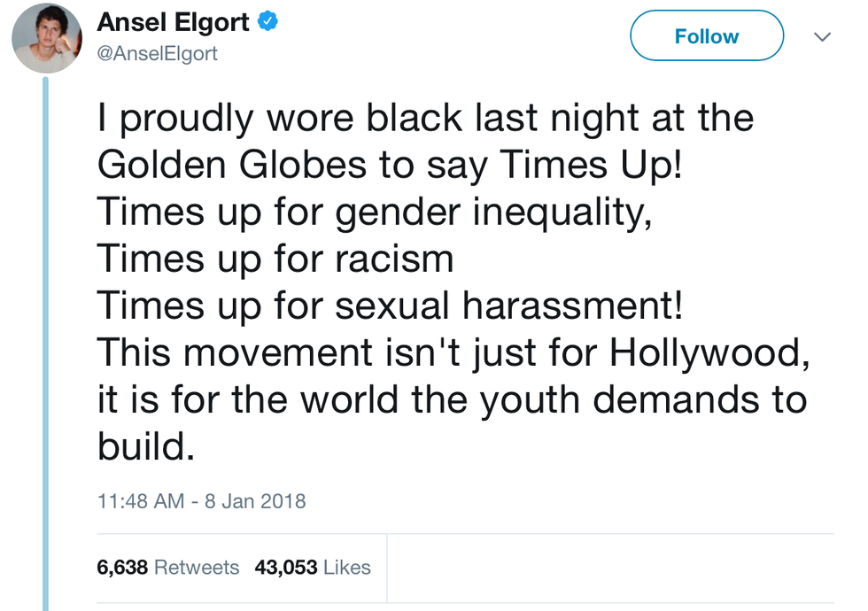Click the phrase "This movement isn't just"
Screen dimensions: 868x611
click(345, 352)
